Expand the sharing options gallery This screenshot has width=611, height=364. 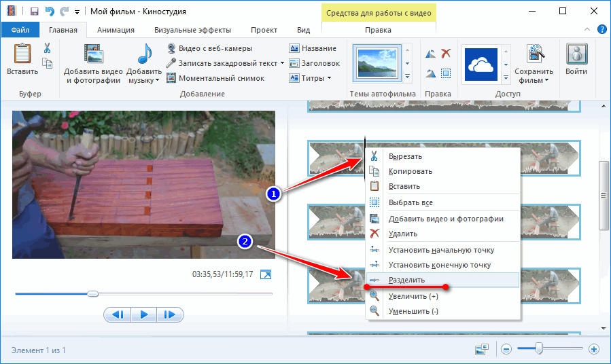tap(506, 77)
